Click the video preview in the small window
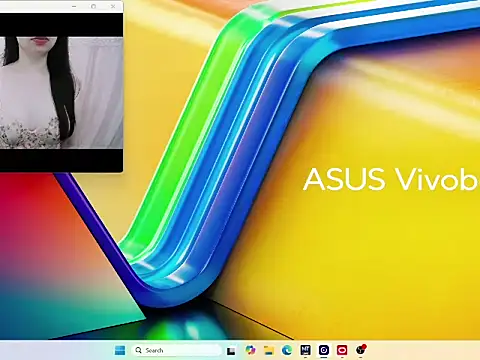The height and width of the screenshot is (360, 480). (61, 93)
